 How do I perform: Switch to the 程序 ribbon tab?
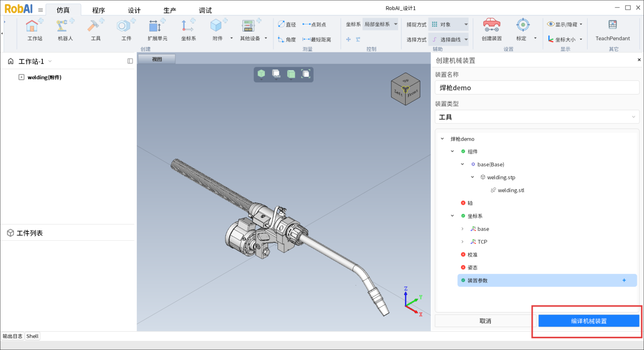click(x=99, y=10)
